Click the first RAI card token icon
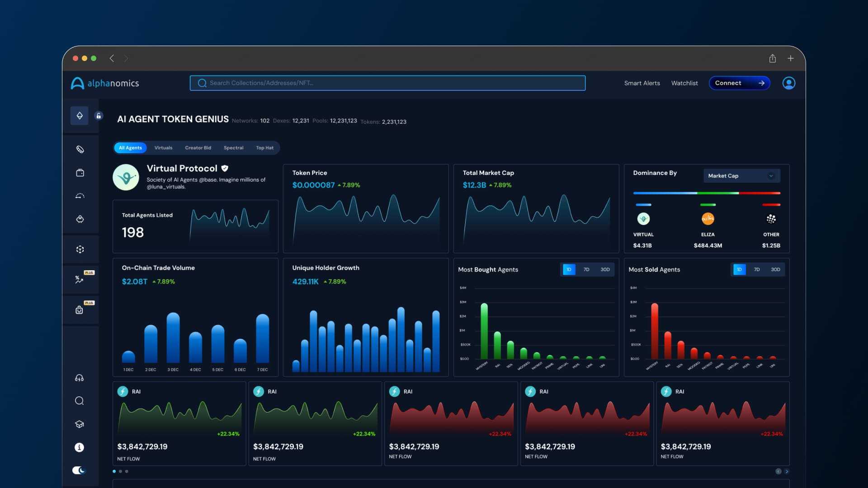868x488 pixels. [123, 391]
